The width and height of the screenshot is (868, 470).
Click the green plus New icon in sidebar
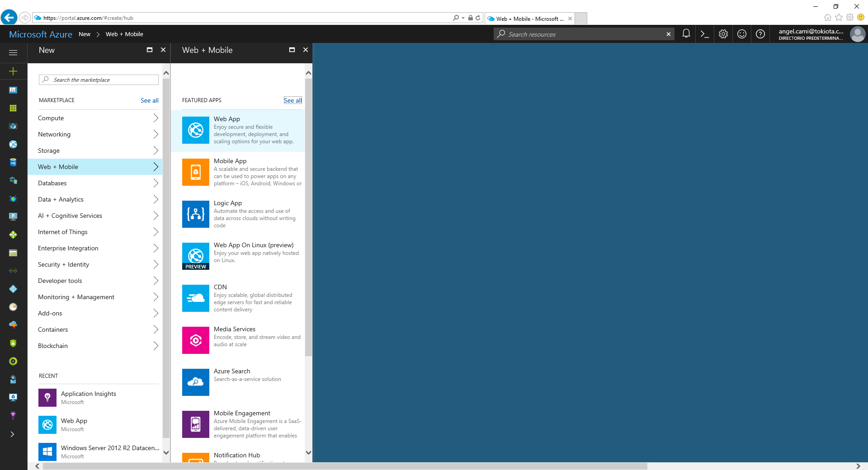[x=13, y=71]
